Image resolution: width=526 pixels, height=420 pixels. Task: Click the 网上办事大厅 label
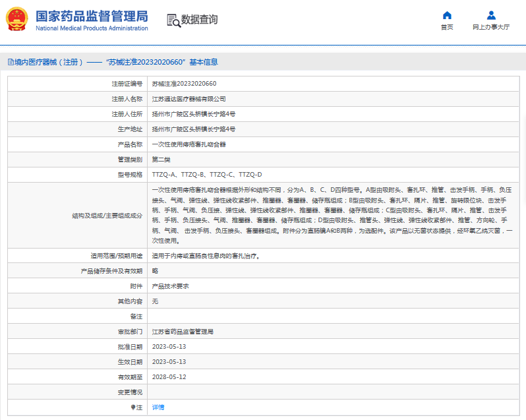(491, 27)
